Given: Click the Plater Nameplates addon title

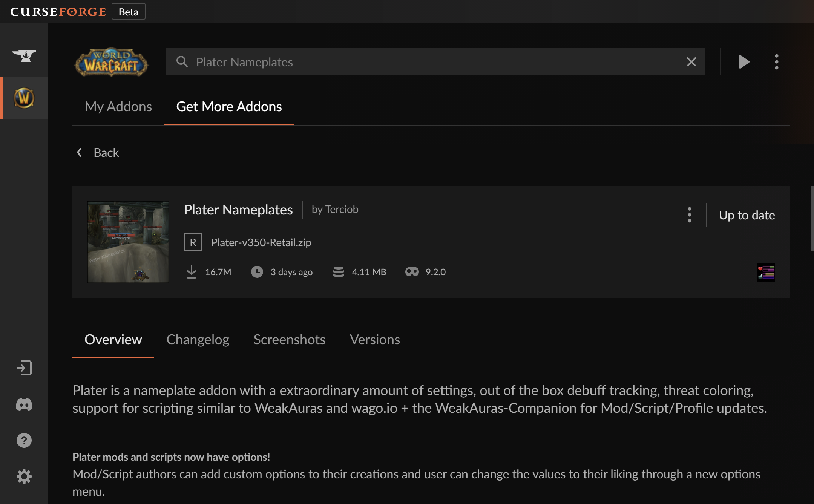Looking at the screenshot, I should (x=238, y=210).
